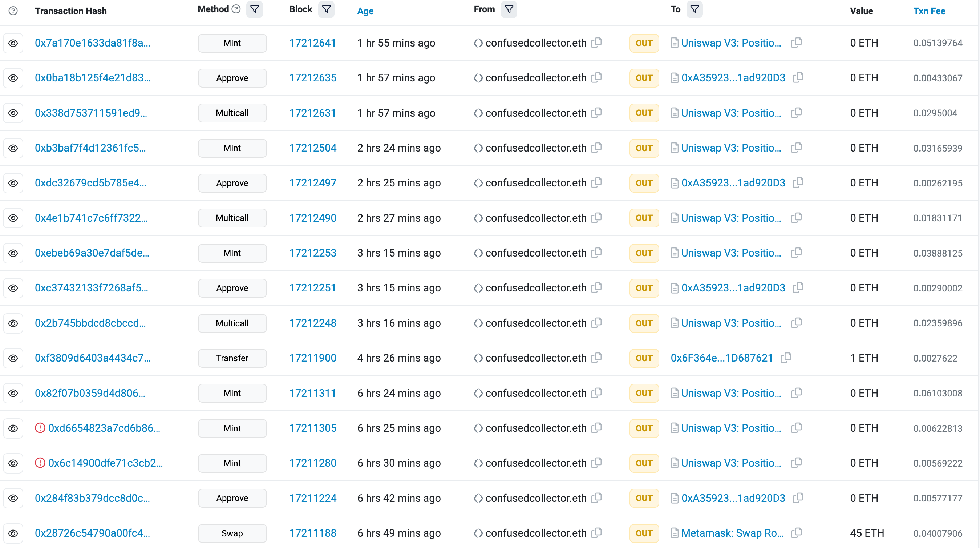The image size is (980, 548).
Task: Click contract icon next to Metamask: Swap Router
Action: pyautogui.click(x=674, y=533)
